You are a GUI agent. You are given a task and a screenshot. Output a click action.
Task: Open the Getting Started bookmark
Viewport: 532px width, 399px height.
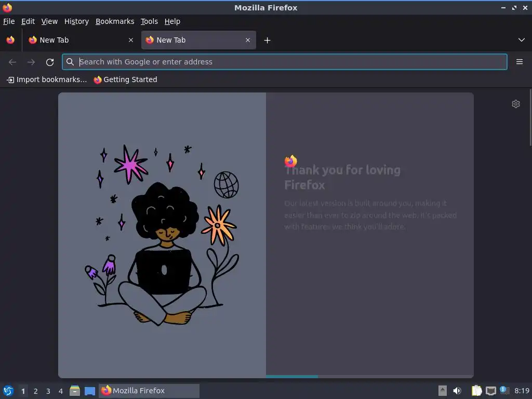tap(125, 79)
